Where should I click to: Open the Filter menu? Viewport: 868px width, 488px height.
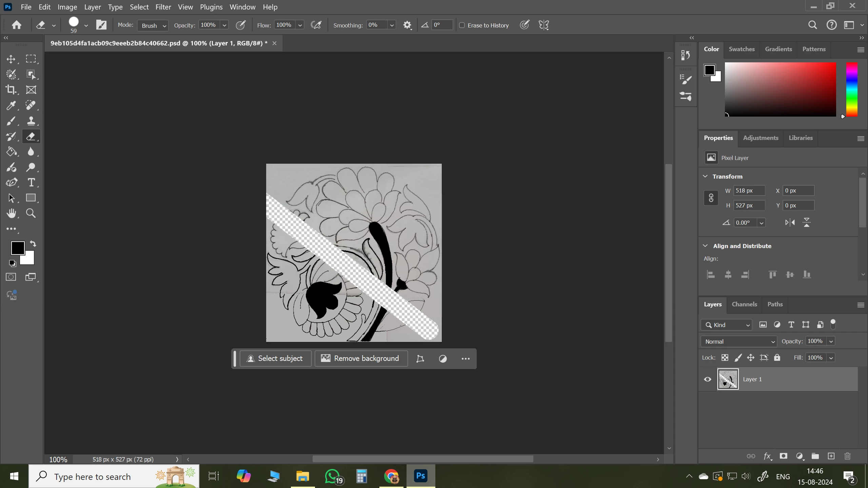pos(163,7)
